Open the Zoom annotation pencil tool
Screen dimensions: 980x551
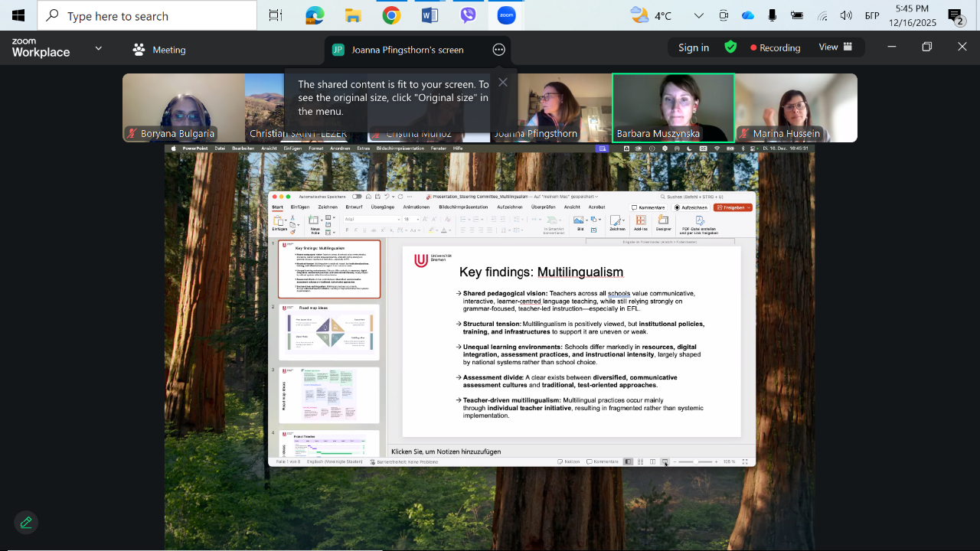(x=26, y=522)
